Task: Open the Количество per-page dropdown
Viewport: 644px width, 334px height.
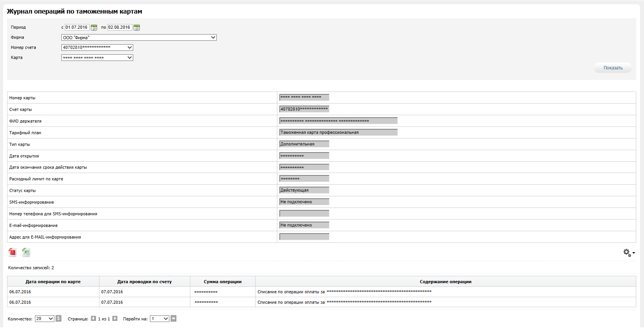Action: (45, 318)
